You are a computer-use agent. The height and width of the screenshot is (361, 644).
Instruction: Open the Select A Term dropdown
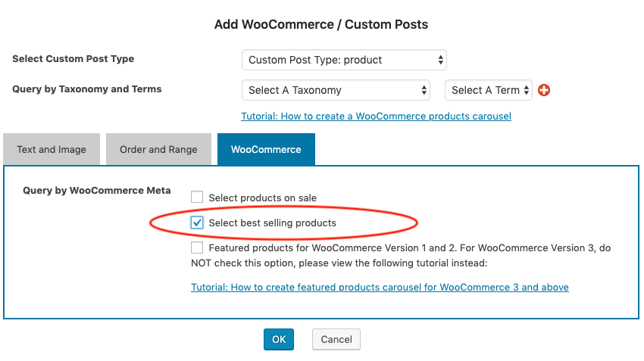coord(489,90)
